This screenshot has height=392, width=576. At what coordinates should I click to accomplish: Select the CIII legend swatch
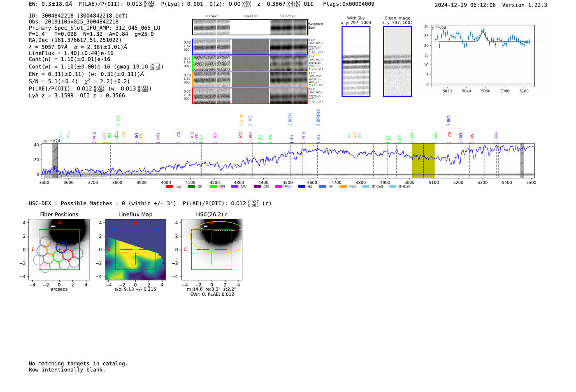pyautogui.click(x=257, y=187)
